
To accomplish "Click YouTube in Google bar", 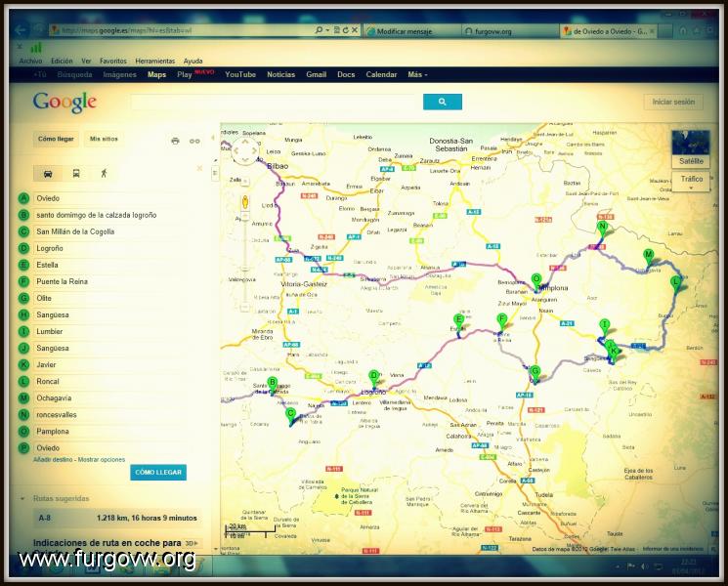I will [240, 74].
